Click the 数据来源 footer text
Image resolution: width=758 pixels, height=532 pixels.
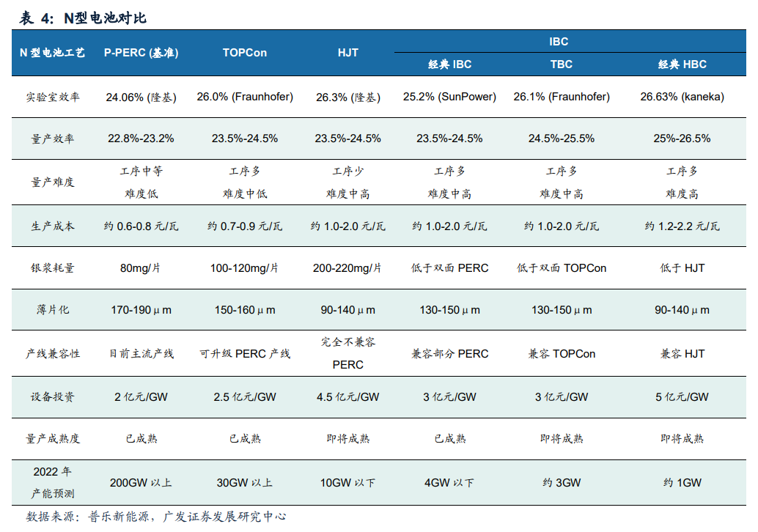(154, 516)
